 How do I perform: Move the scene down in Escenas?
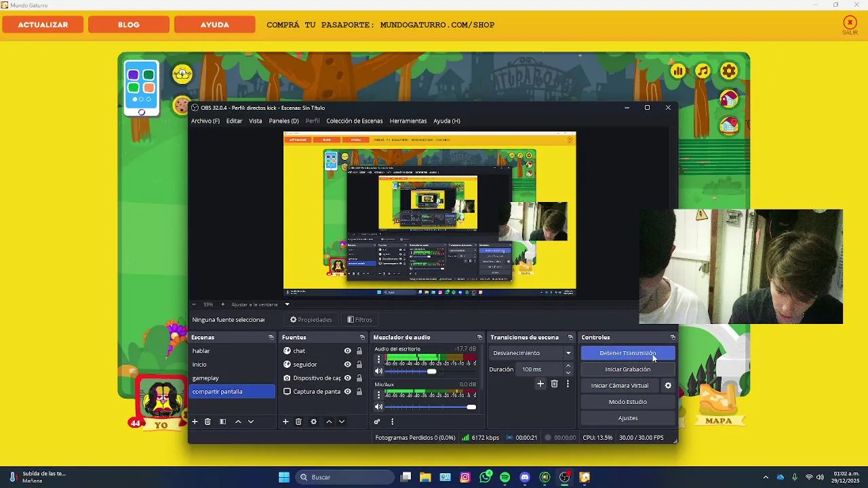pyautogui.click(x=251, y=422)
